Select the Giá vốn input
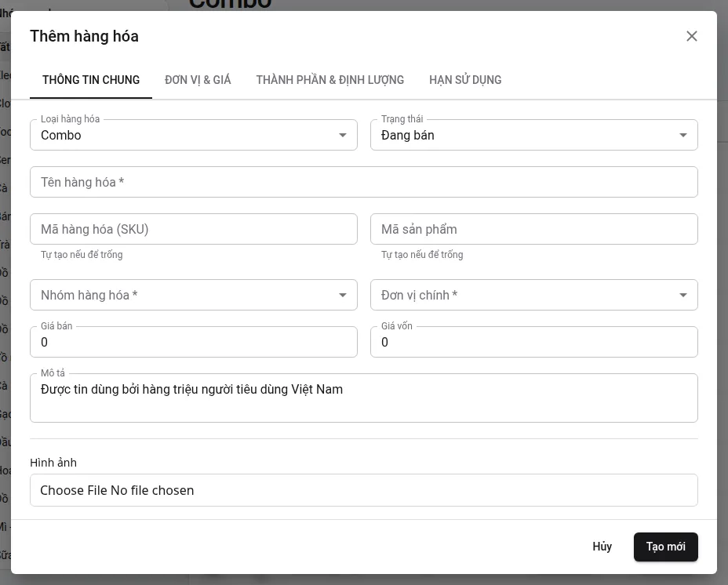The image size is (728, 585). click(x=534, y=342)
